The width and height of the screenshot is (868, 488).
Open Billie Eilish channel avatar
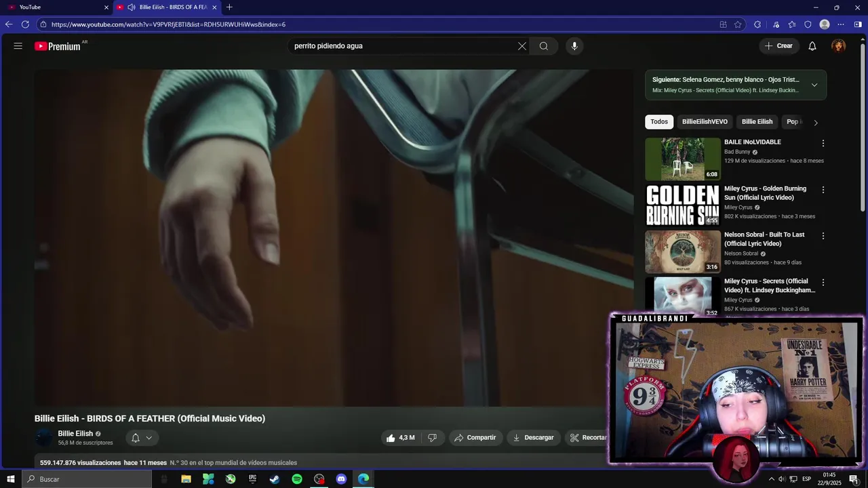44,438
